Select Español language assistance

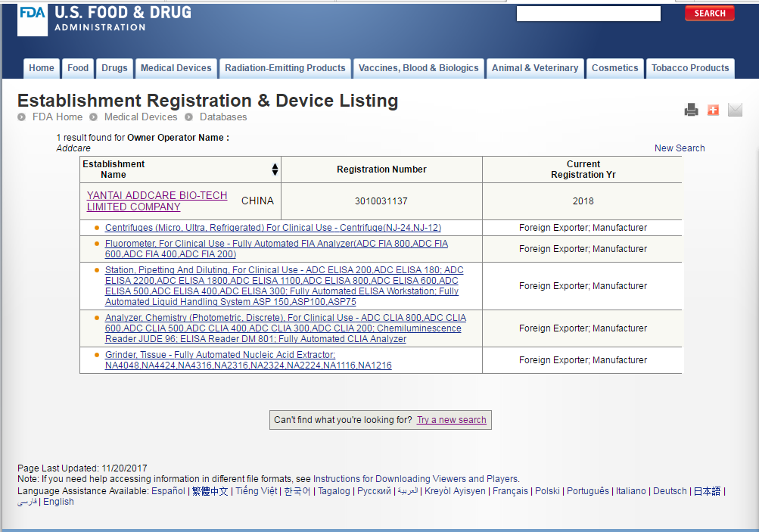click(x=169, y=491)
